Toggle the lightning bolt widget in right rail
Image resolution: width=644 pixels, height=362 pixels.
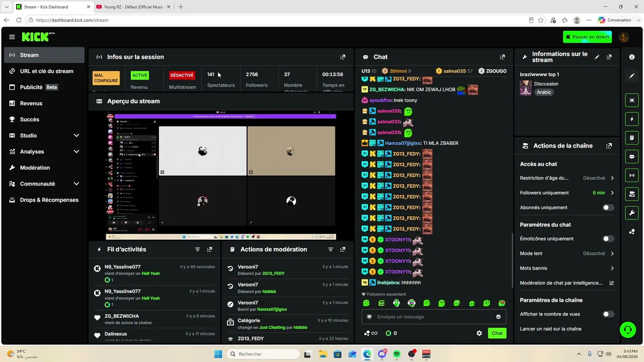[632, 119]
